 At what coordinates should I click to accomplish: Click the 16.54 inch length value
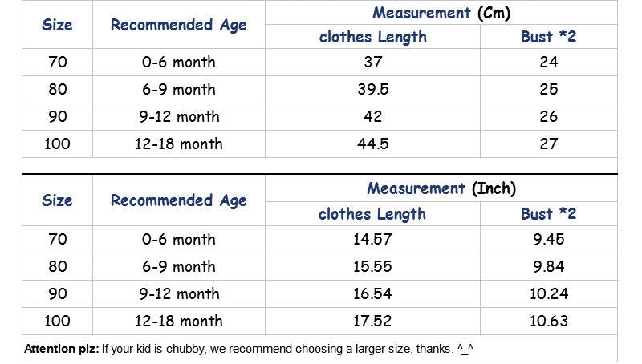372,293
